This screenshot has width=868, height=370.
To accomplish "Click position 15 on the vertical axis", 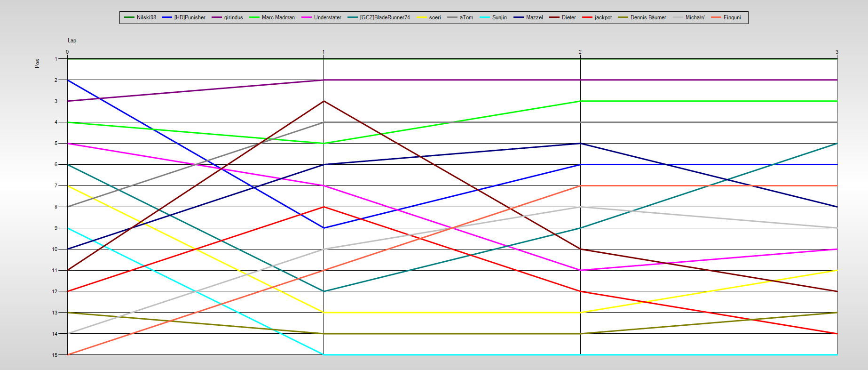I will tap(55, 355).
